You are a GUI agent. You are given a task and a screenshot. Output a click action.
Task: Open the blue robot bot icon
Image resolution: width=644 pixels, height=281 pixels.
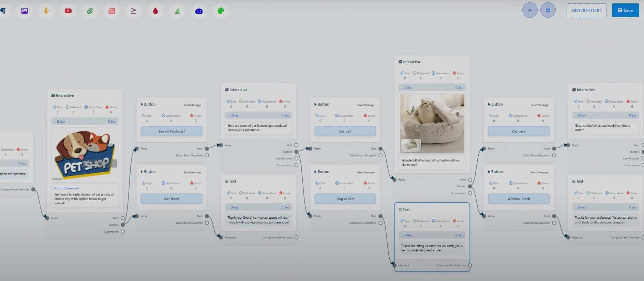point(199,11)
